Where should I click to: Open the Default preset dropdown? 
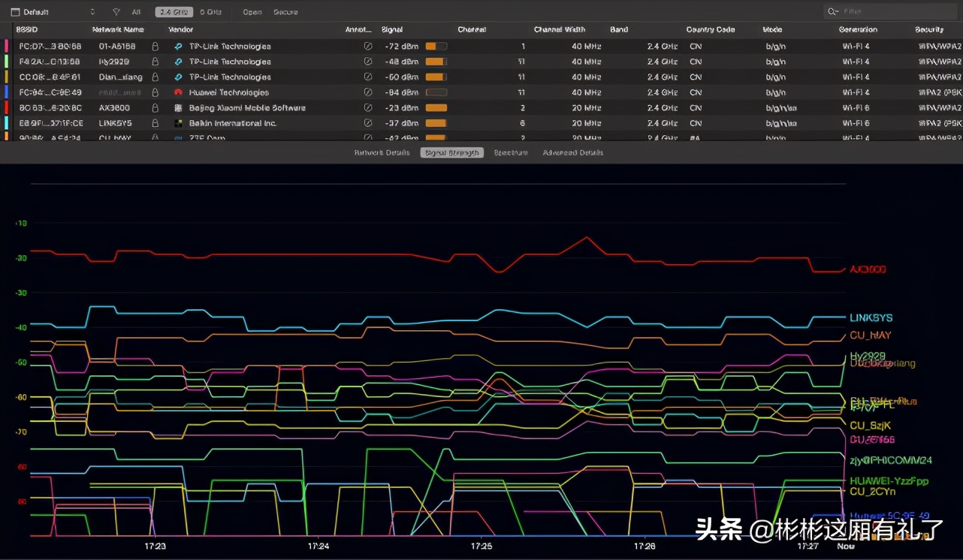click(30, 11)
